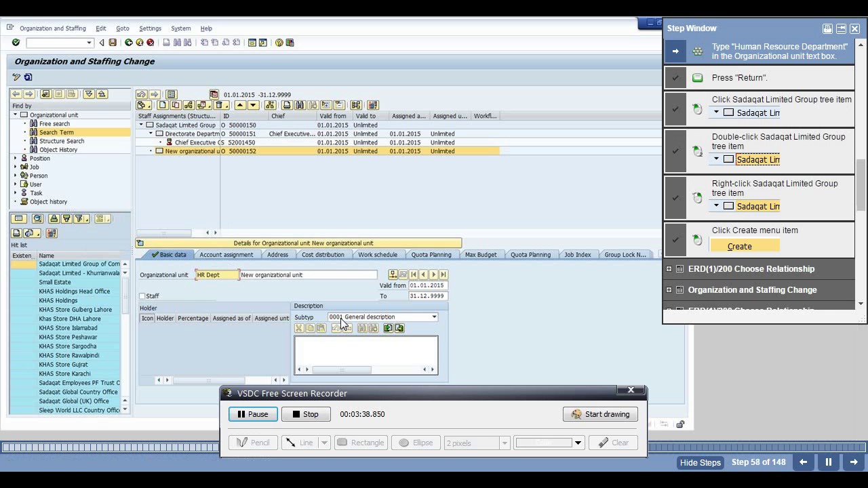Open the Goto menu
The height and width of the screenshot is (488, 868).
tap(123, 28)
